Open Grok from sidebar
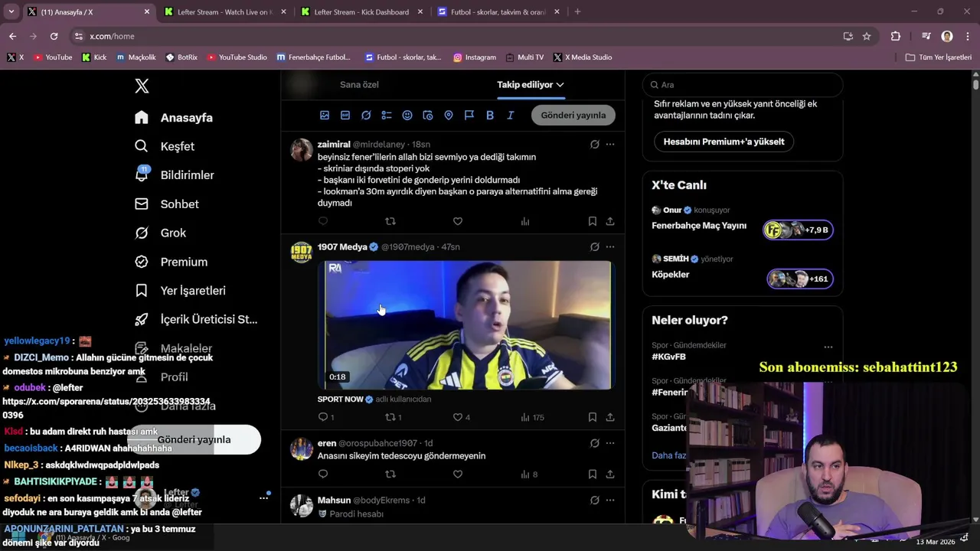The width and height of the screenshot is (980, 551). (161, 233)
